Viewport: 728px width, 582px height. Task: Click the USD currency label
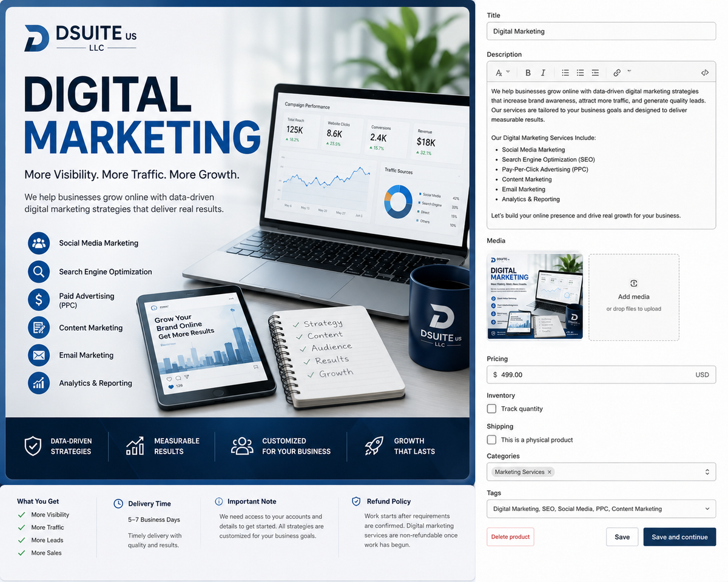coord(702,375)
